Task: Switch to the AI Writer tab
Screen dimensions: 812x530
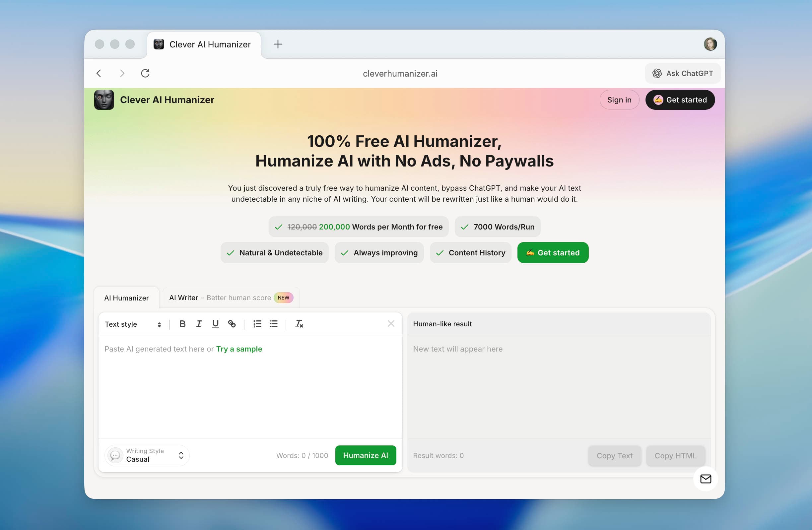Action: pos(231,298)
